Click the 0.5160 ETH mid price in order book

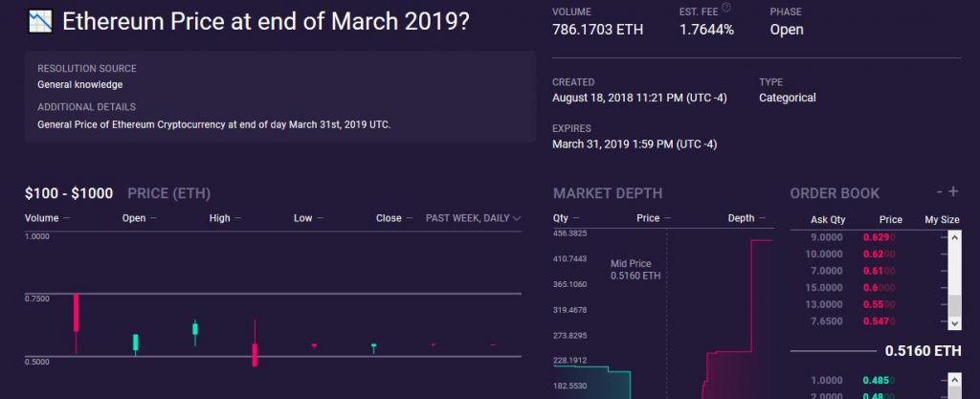(923, 351)
